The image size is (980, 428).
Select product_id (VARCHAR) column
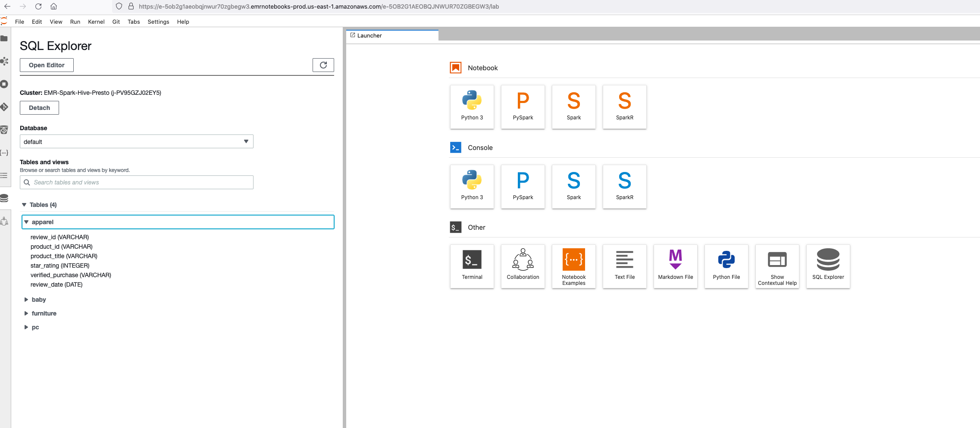[x=62, y=247]
